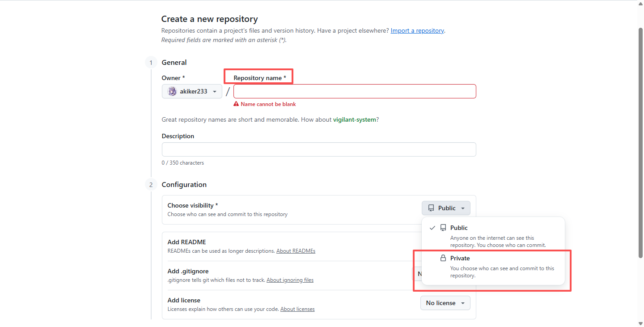The width and height of the screenshot is (644, 327).
Task: Click the lock icon beside Private
Action: [x=443, y=258]
